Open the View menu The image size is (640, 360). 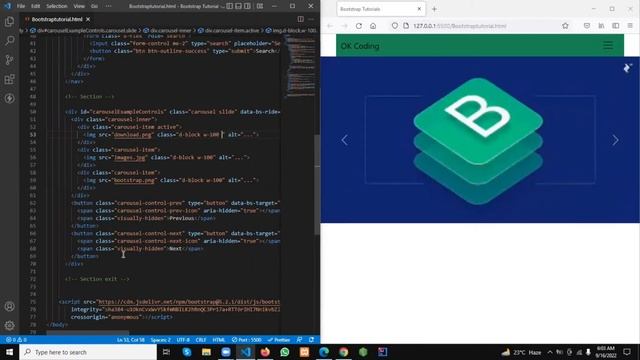click(79, 6)
